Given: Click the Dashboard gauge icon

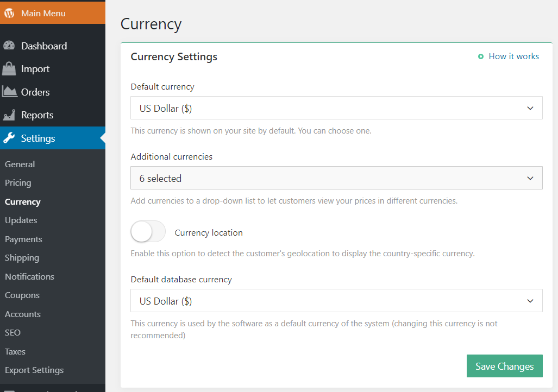Looking at the screenshot, I should [x=9, y=46].
